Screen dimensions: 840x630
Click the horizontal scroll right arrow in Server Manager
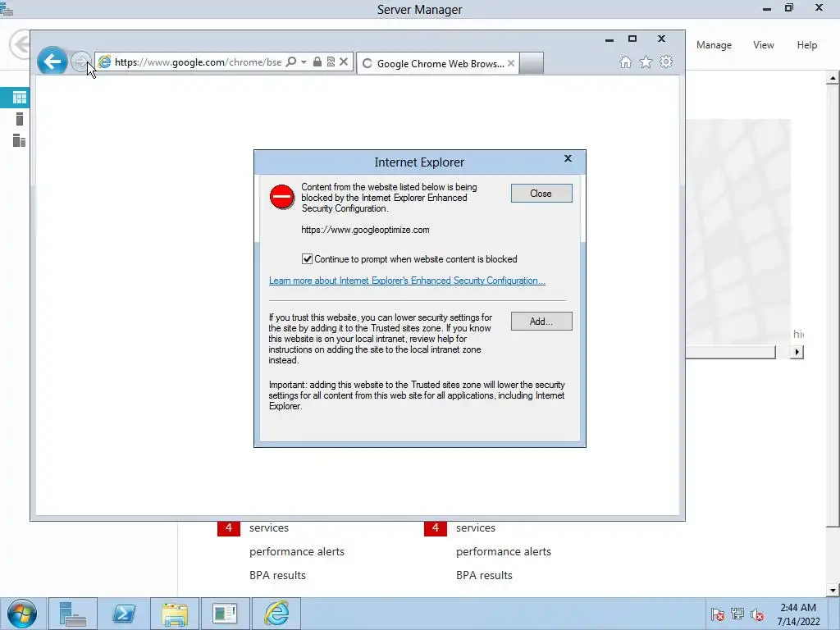pos(797,352)
